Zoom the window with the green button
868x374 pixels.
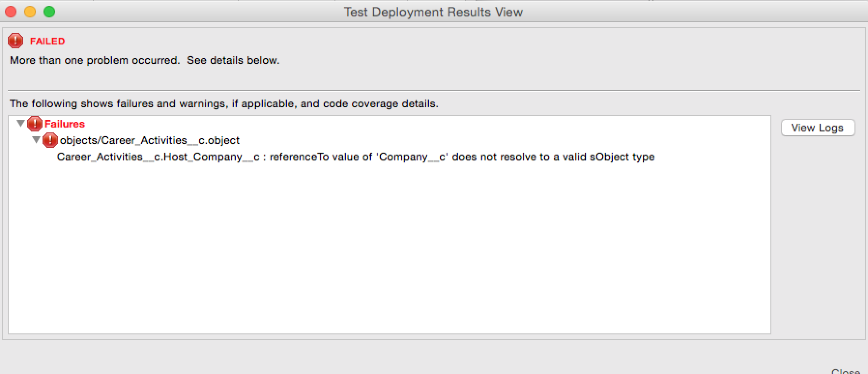coord(49,12)
